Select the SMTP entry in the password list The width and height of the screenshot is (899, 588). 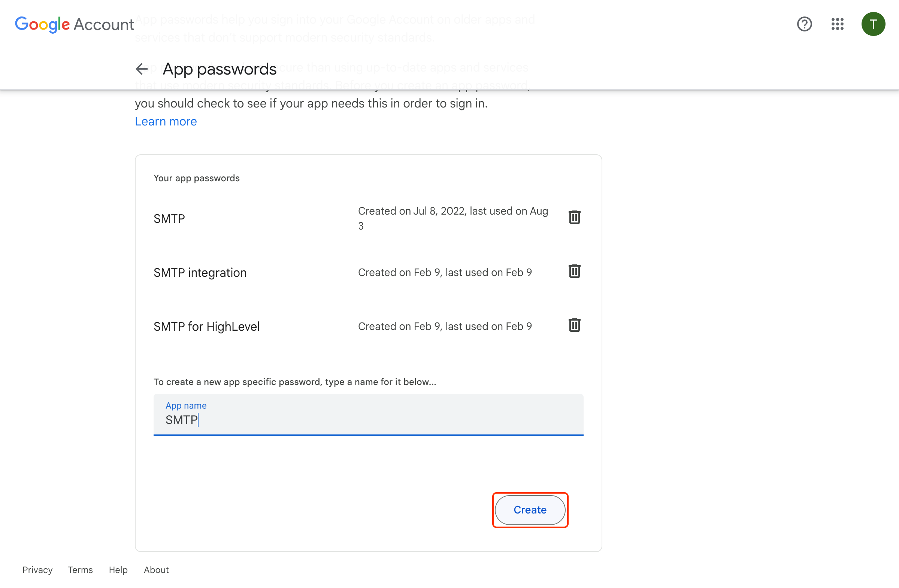click(x=169, y=218)
